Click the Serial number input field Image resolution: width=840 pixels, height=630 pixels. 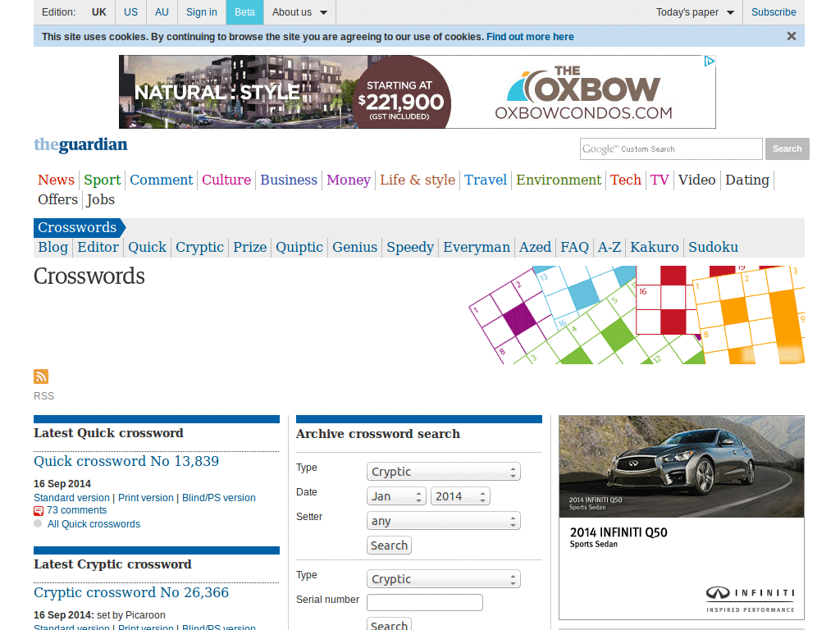425,603
